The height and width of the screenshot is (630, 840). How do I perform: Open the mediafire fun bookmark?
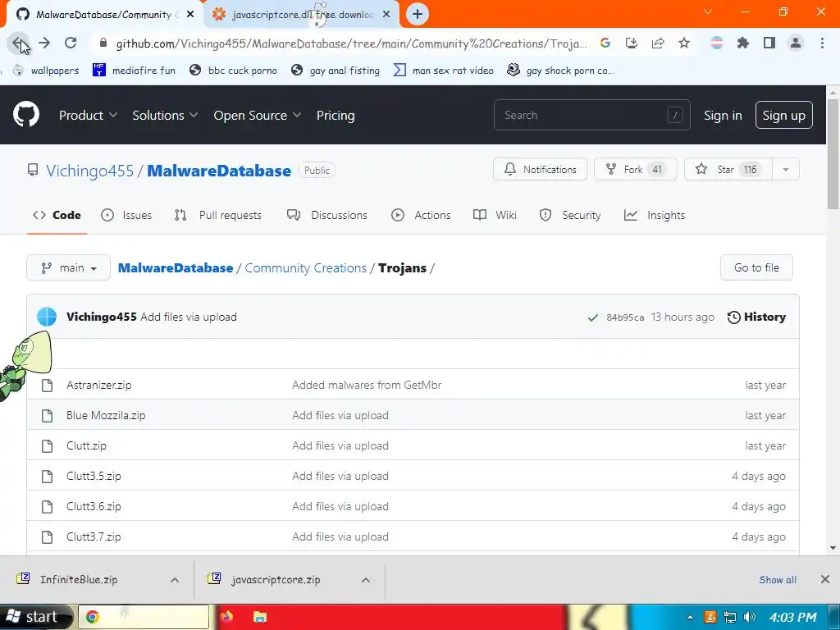(x=134, y=71)
